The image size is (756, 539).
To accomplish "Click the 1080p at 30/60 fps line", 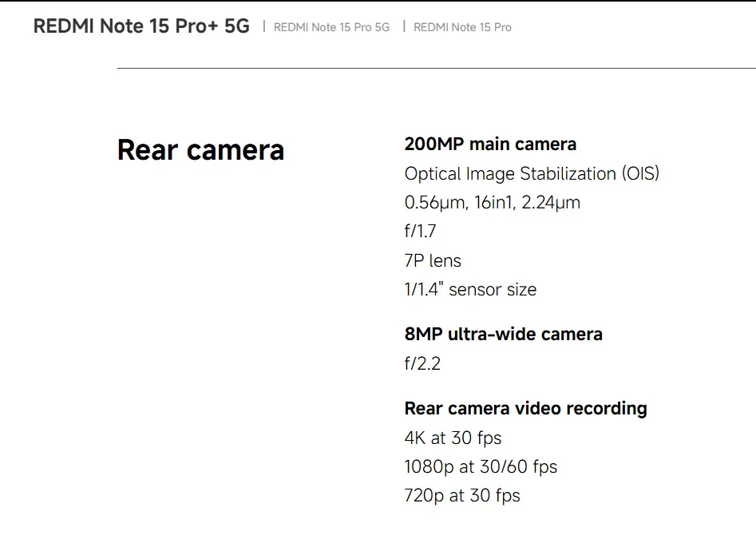I will [x=481, y=466].
